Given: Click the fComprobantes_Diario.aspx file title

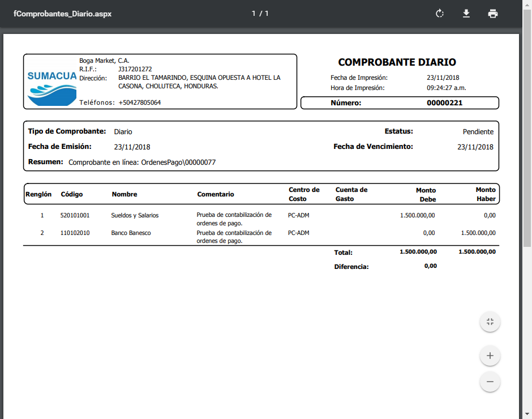Looking at the screenshot, I should click(62, 14).
